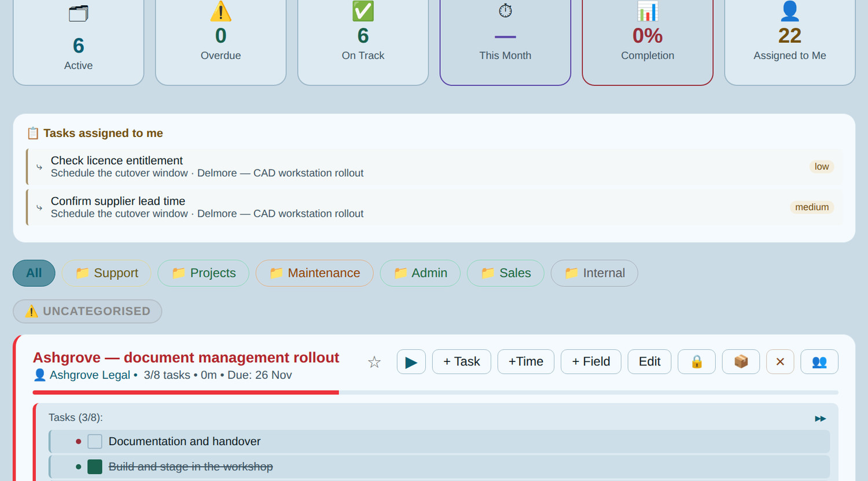Click the low priority badge
Image resolution: width=868 pixels, height=481 pixels.
(x=822, y=166)
